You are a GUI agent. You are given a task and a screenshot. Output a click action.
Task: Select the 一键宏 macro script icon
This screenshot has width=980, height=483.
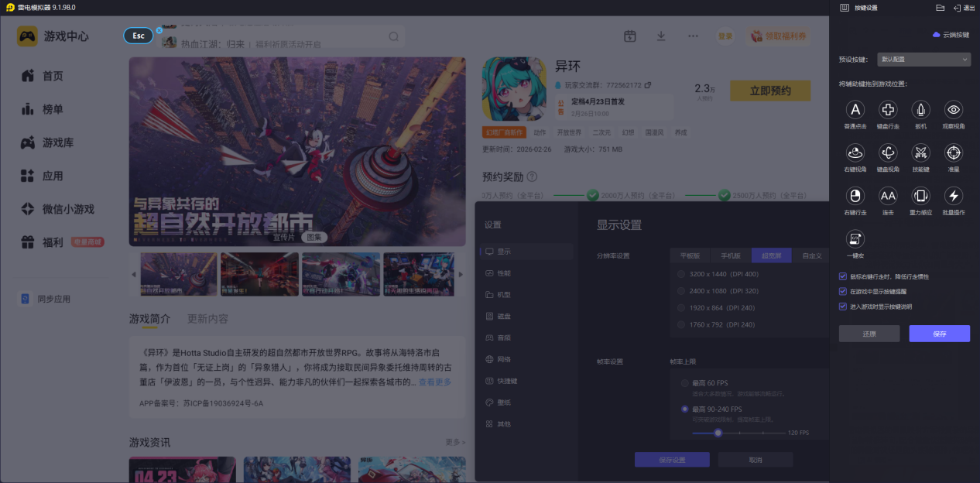[x=855, y=238]
